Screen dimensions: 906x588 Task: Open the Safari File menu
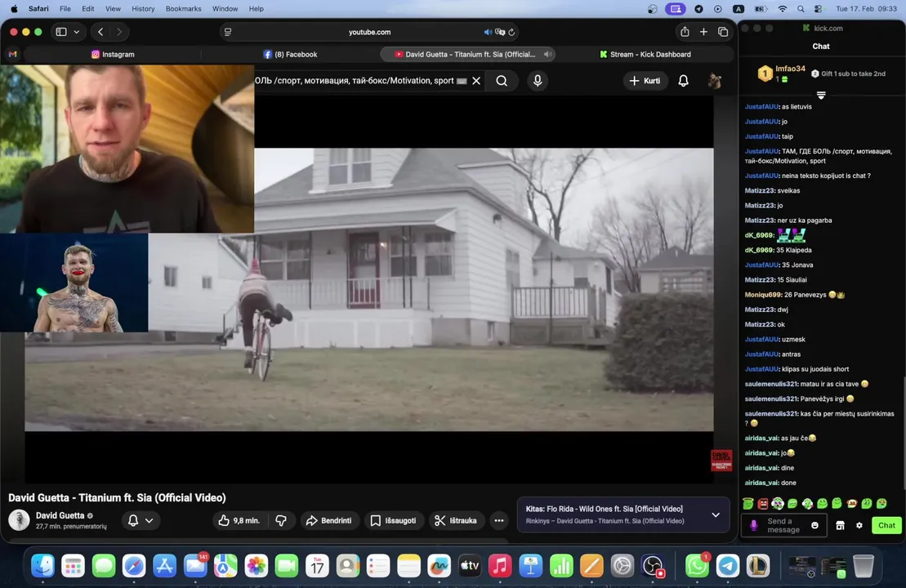65,9
